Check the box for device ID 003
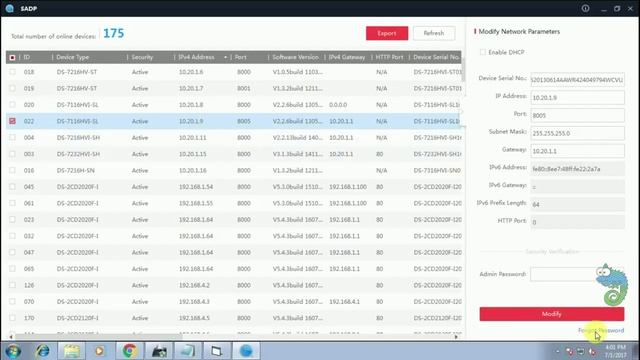Viewport: 640px width, 360px height. click(x=12, y=154)
